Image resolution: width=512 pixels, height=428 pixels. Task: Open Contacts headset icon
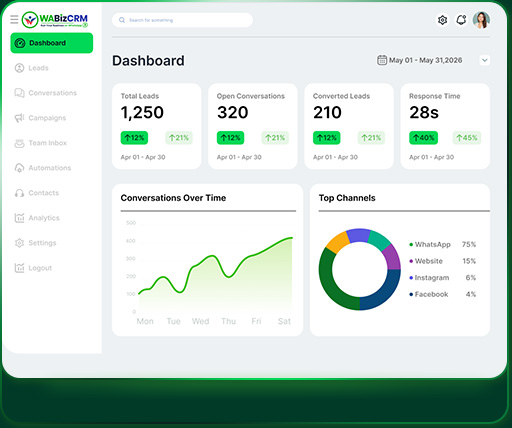pos(19,193)
